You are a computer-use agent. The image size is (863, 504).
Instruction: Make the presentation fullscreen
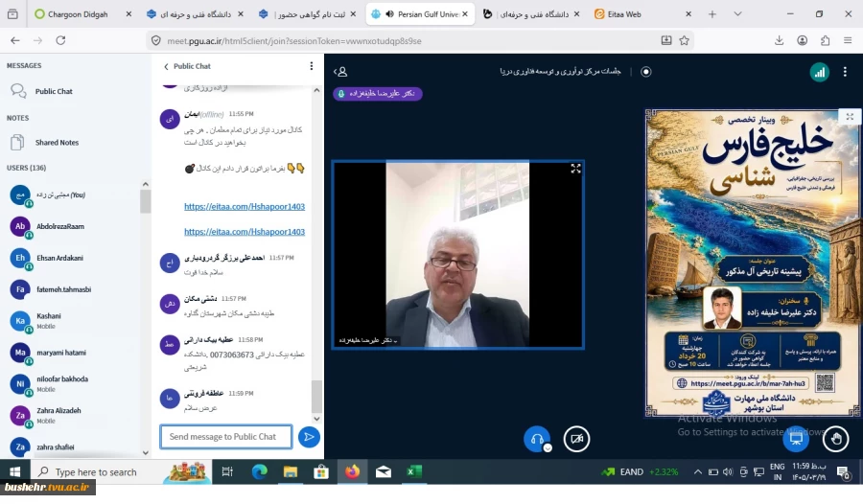click(850, 117)
